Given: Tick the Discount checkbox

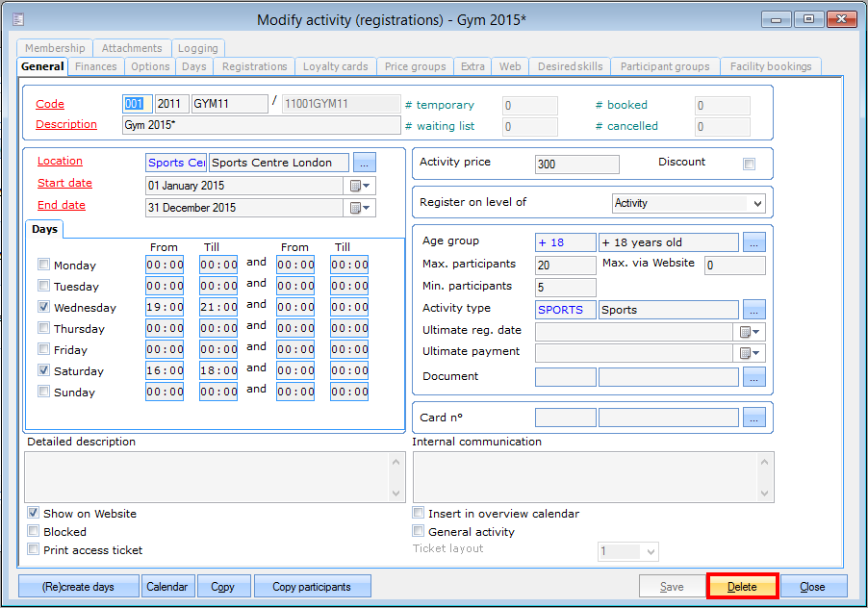Looking at the screenshot, I should [749, 164].
